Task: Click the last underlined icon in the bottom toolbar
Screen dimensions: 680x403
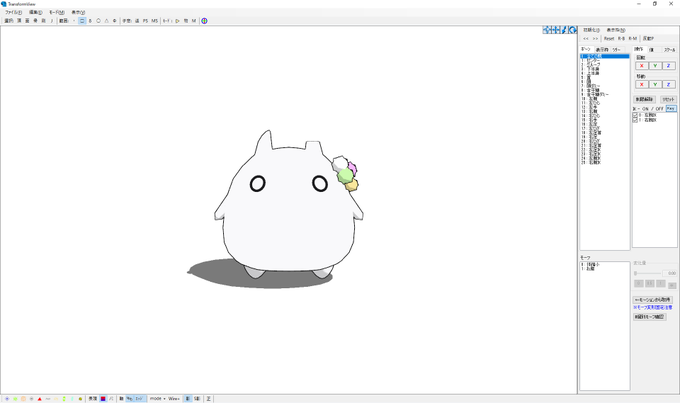Action: point(209,399)
